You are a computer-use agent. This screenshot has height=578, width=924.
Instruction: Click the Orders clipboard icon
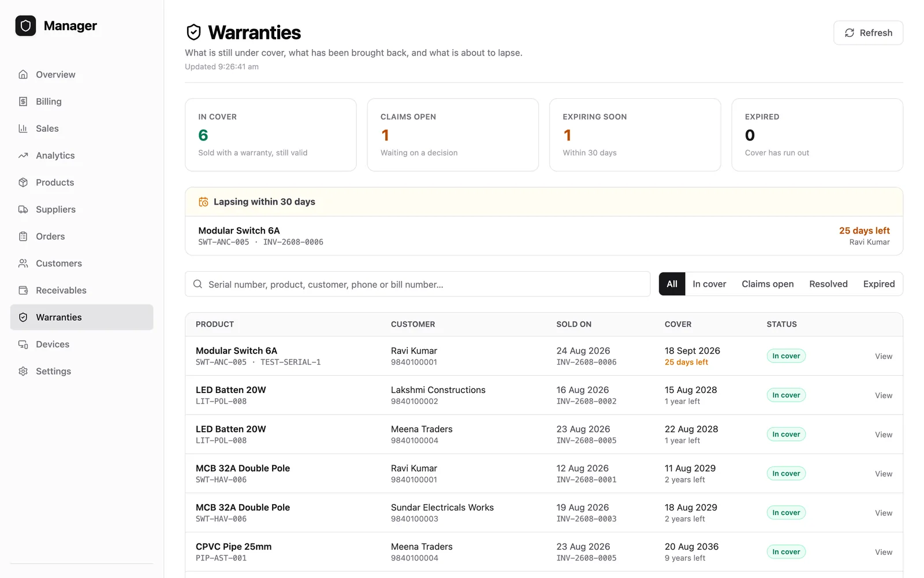(23, 236)
